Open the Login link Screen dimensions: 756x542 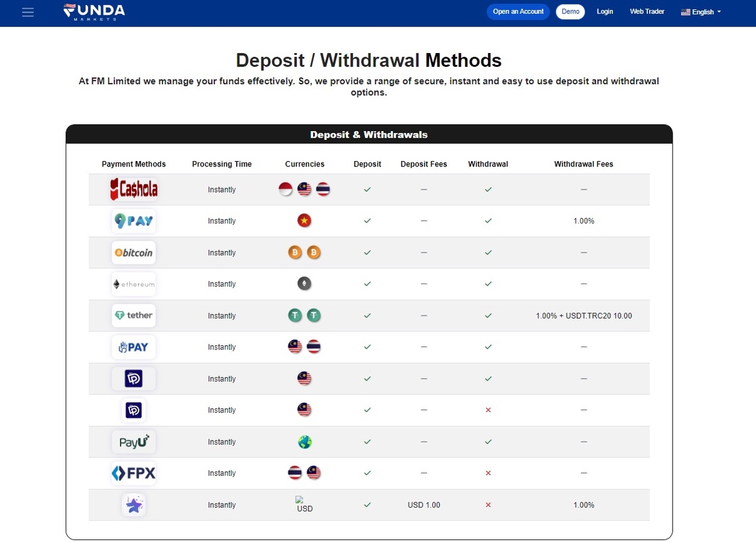(605, 11)
